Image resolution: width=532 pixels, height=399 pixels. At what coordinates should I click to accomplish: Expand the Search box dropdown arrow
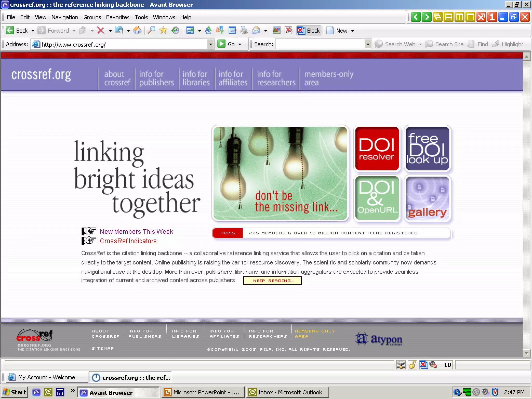point(368,44)
